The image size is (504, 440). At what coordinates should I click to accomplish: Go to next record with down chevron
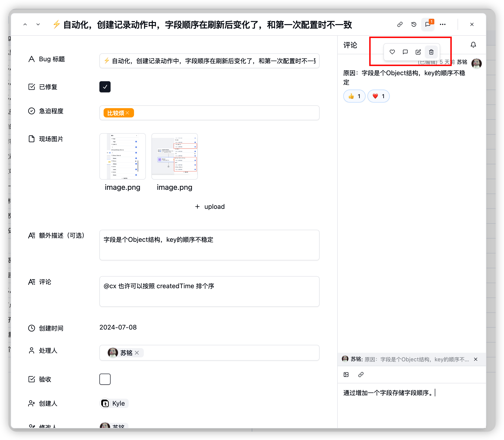tap(38, 24)
